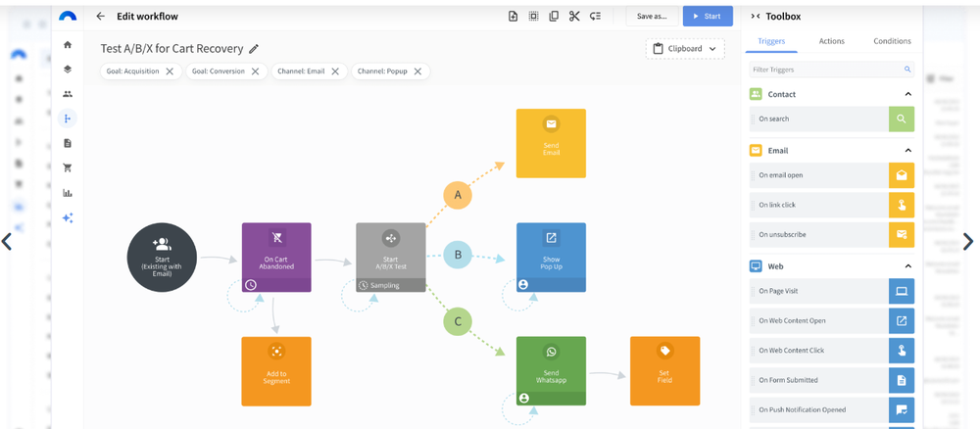980x429 pixels.
Task: Click the scissors cut icon
Action: pos(574,17)
